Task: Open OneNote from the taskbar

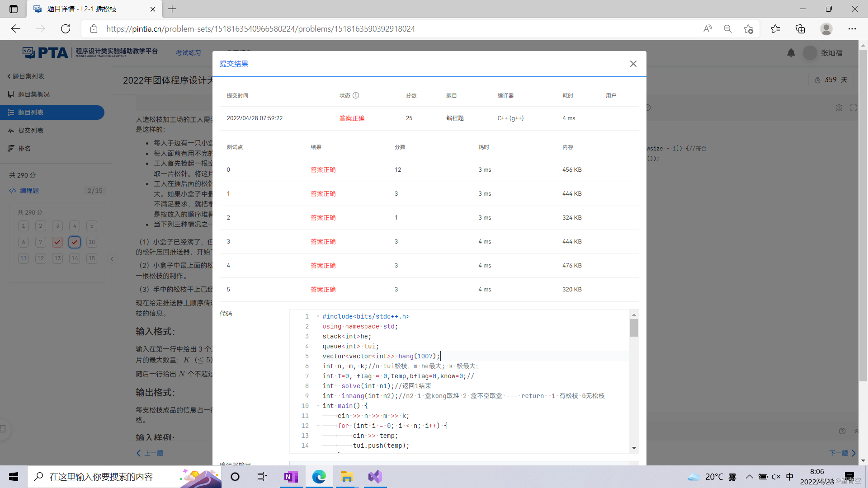Action: pos(291,477)
